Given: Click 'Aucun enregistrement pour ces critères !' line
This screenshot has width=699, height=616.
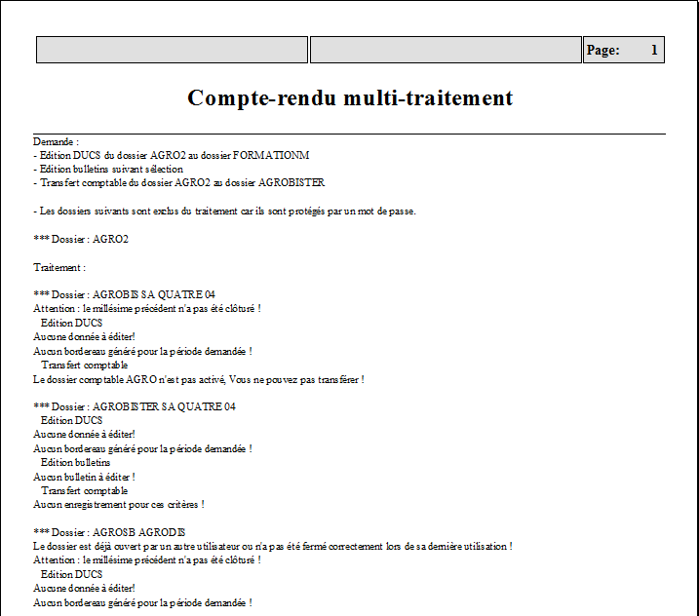Looking at the screenshot, I should (119, 505).
